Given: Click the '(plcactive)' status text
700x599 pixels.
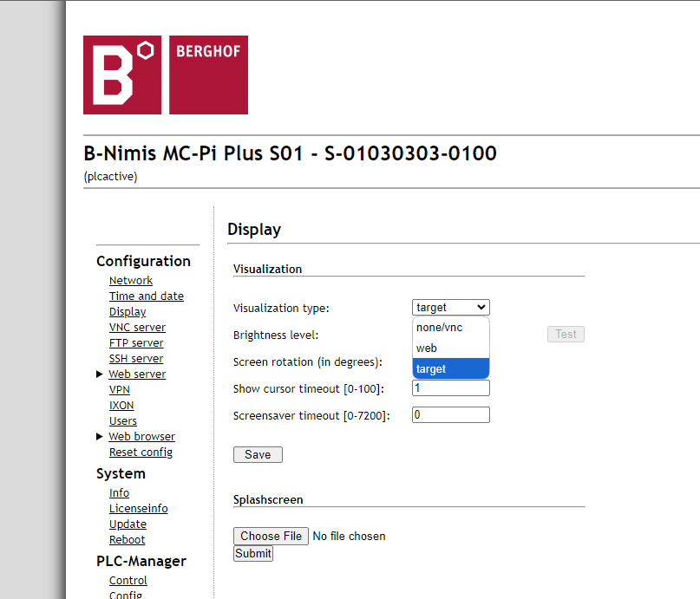Looking at the screenshot, I should (x=110, y=177).
